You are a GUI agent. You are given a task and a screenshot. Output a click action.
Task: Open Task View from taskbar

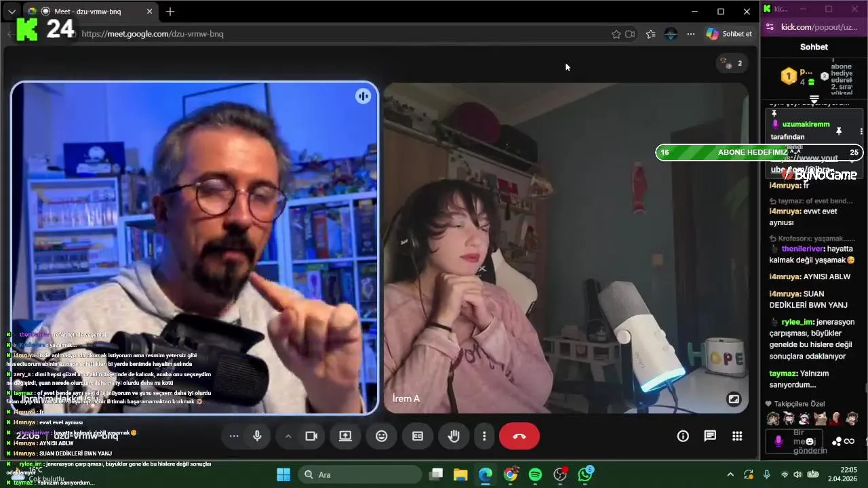(436, 474)
